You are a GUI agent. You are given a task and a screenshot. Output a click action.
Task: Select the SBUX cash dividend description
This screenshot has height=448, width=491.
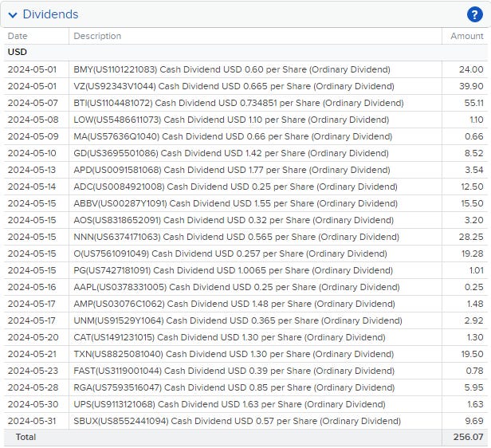coord(237,421)
